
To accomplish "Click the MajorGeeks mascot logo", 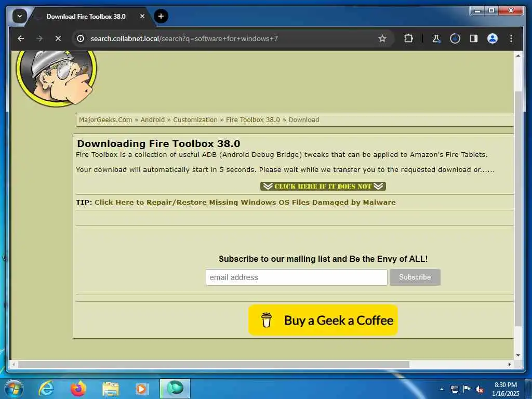I will pyautogui.click(x=56, y=78).
